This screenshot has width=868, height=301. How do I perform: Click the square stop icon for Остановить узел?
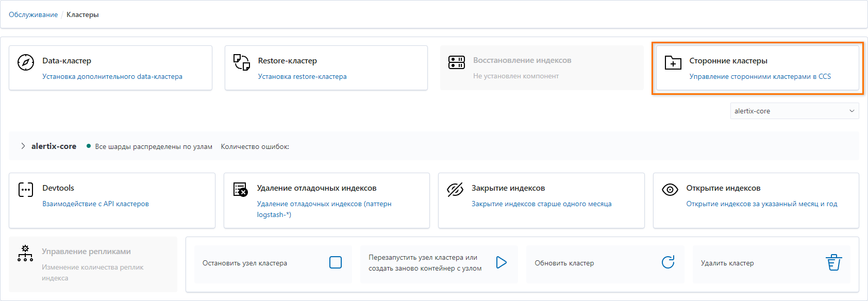[336, 262]
